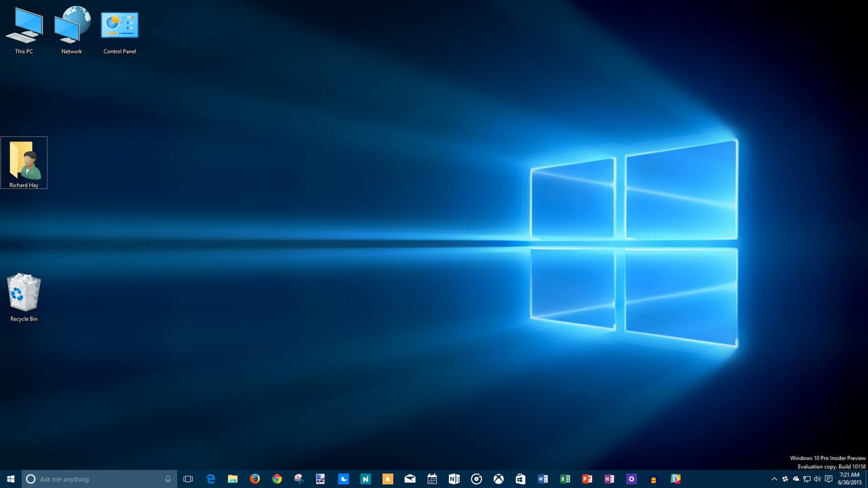Open the Action Center
This screenshot has width=868, height=488.
tap(829, 479)
